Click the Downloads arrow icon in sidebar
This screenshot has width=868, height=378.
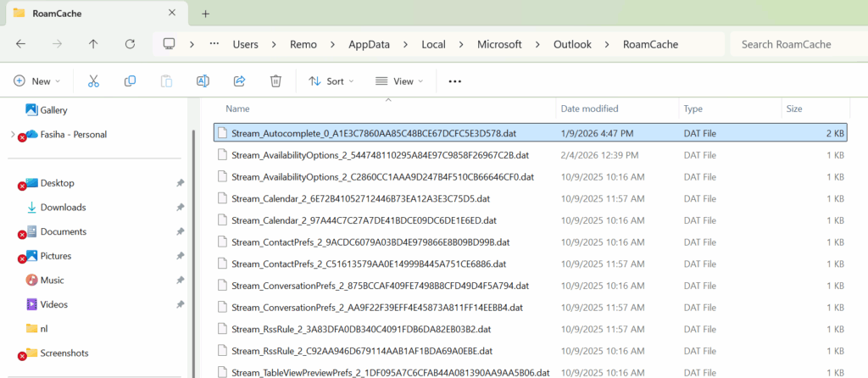point(31,208)
